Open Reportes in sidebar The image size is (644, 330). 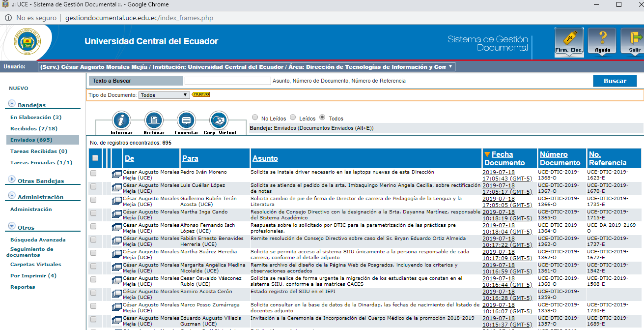pyautogui.click(x=23, y=287)
